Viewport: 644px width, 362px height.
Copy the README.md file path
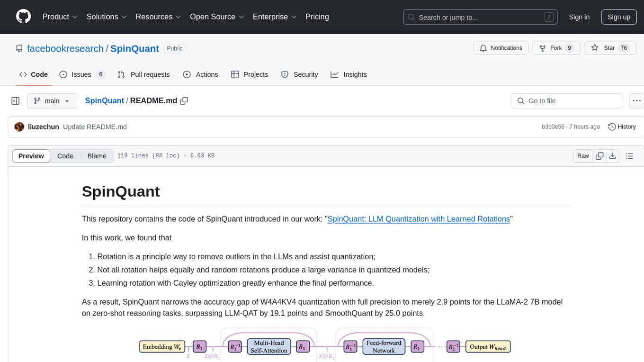[184, 100]
